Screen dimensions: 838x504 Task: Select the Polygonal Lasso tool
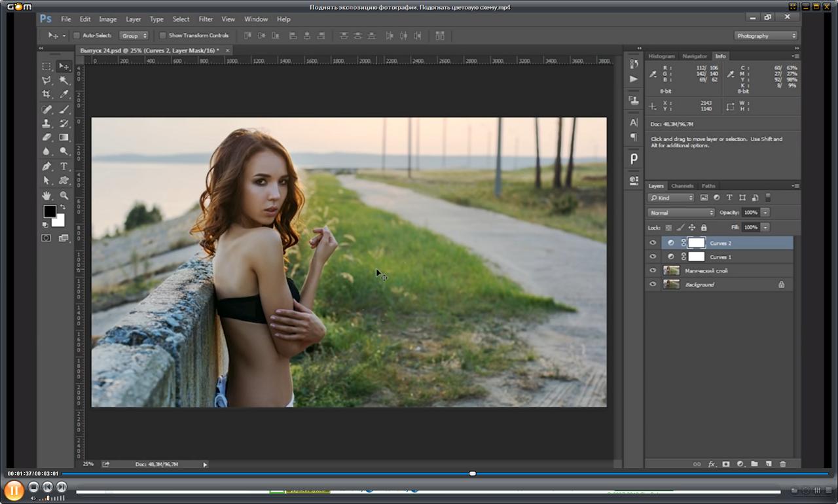[46, 81]
